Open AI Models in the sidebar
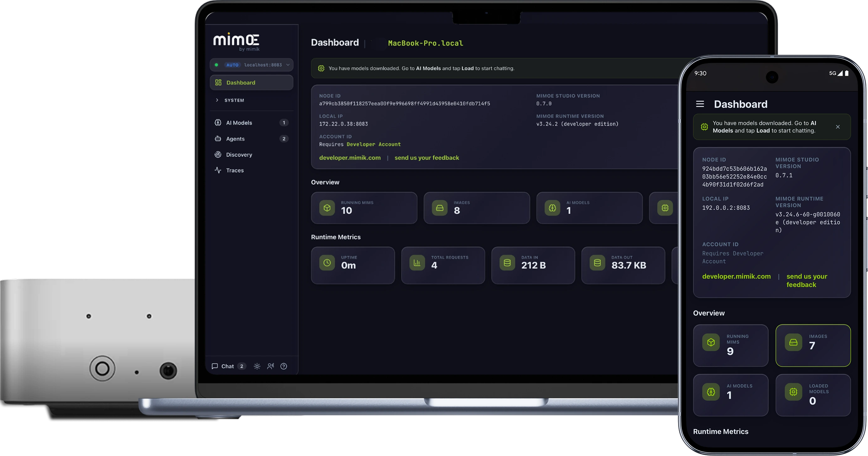This screenshot has height=456, width=868. [x=251, y=123]
